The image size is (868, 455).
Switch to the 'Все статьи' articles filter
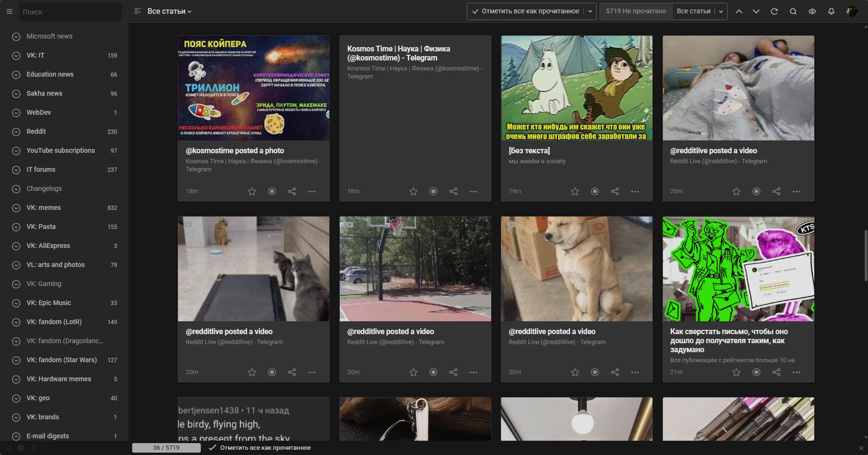(x=693, y=11)
